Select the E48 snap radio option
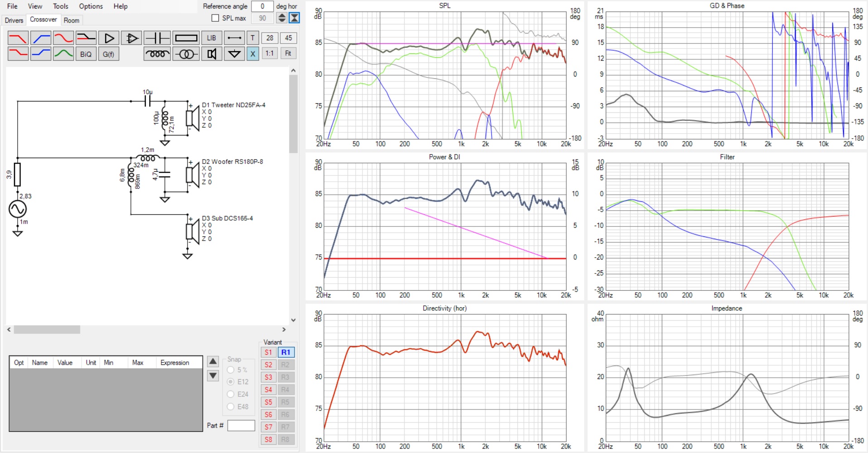The width and height of the screenshot is (868, 453). click(231, 407)
